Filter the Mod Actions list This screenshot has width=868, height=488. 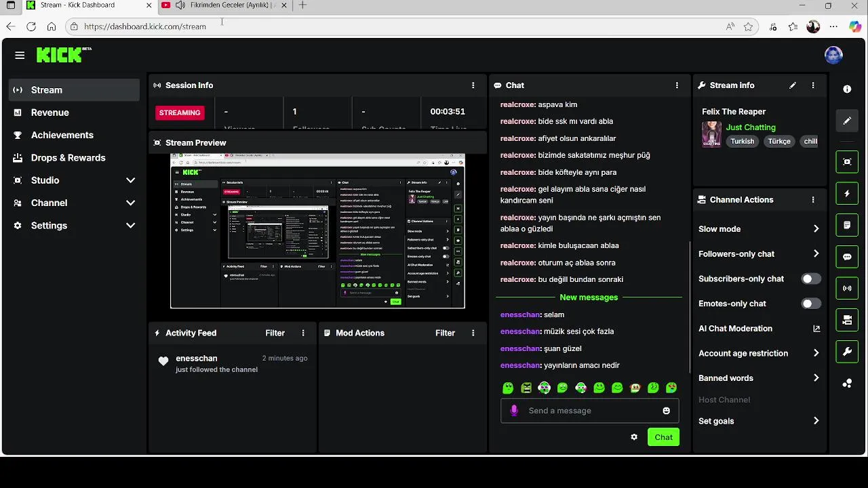click(x=445, y=333)
